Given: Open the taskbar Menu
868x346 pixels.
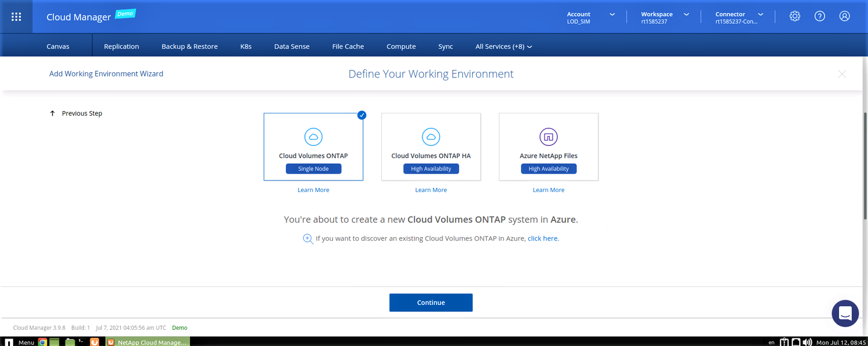Looking at the screenshot, I should (x=26, y=342).
